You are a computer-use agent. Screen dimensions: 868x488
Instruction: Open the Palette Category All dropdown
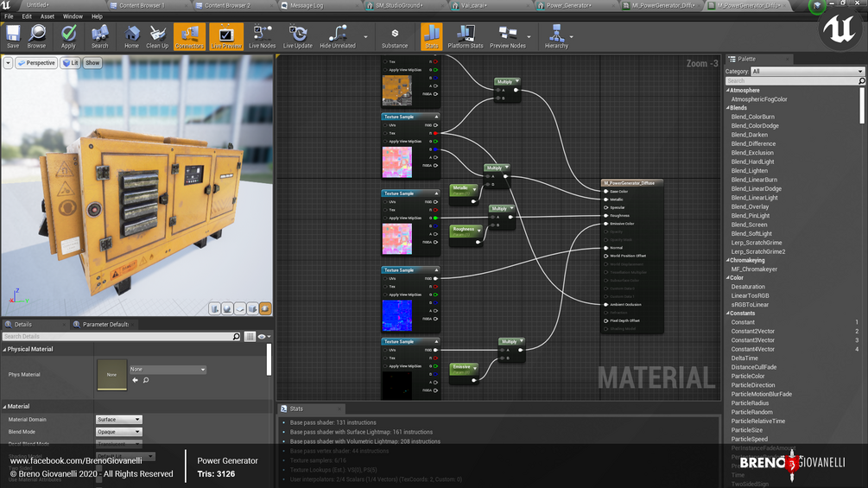[x=807, y=72]
